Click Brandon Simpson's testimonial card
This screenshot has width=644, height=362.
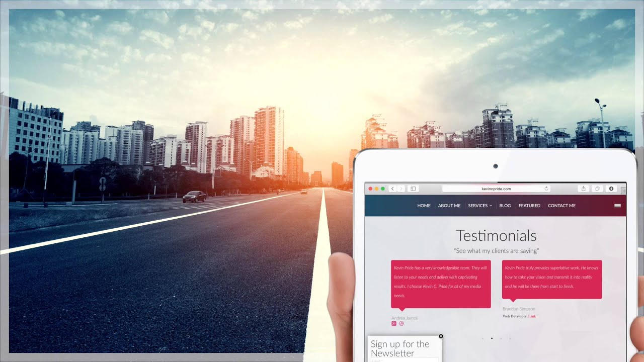552,280
